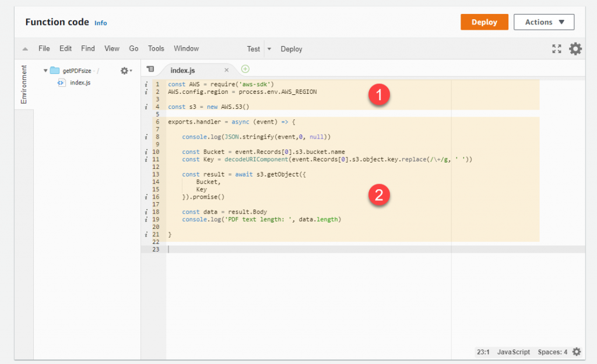Collapse the getPDFsize folder in the tree

point(45,70)
